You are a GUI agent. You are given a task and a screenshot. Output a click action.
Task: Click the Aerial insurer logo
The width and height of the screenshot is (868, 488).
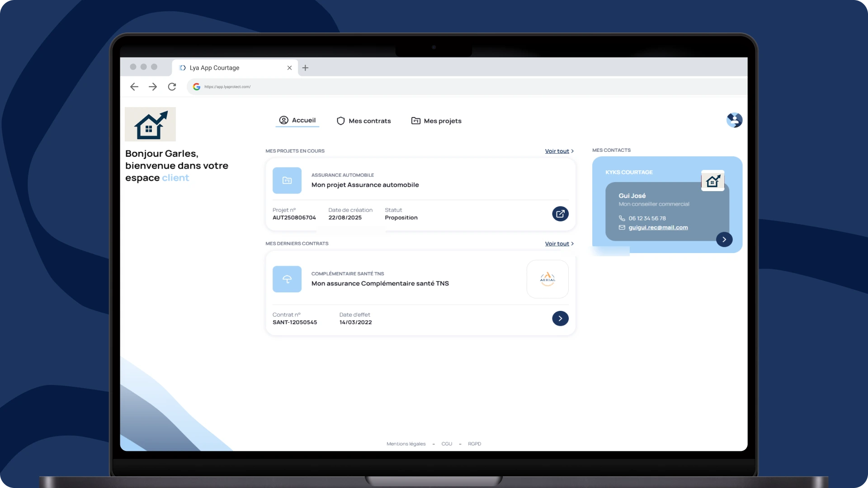click(x=547, y=279)
